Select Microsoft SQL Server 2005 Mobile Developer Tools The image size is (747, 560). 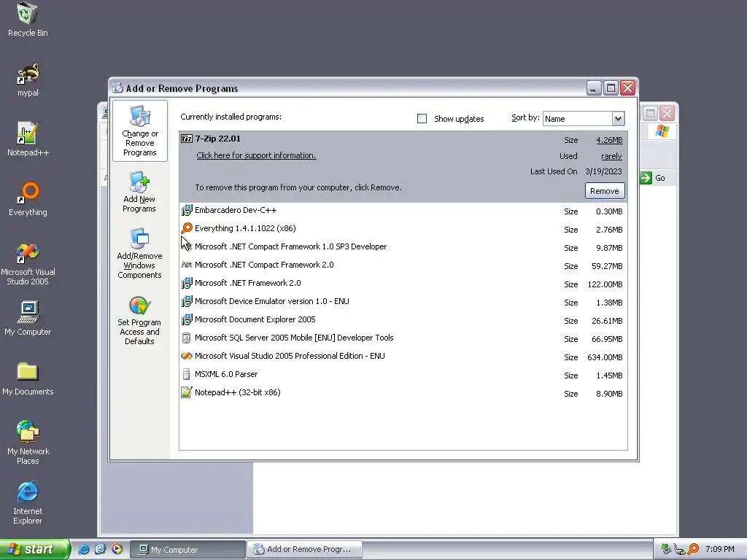pyautogui.click(x=294, y=338)
